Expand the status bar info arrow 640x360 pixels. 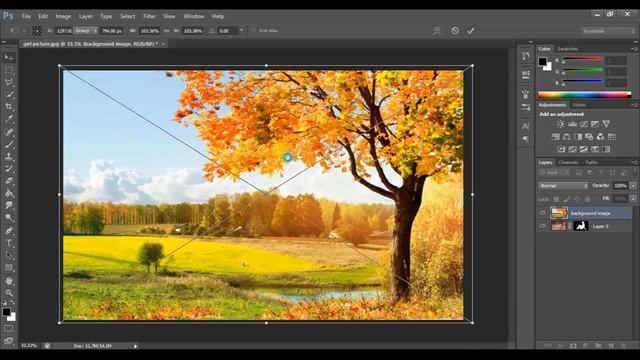coord(136,346)
